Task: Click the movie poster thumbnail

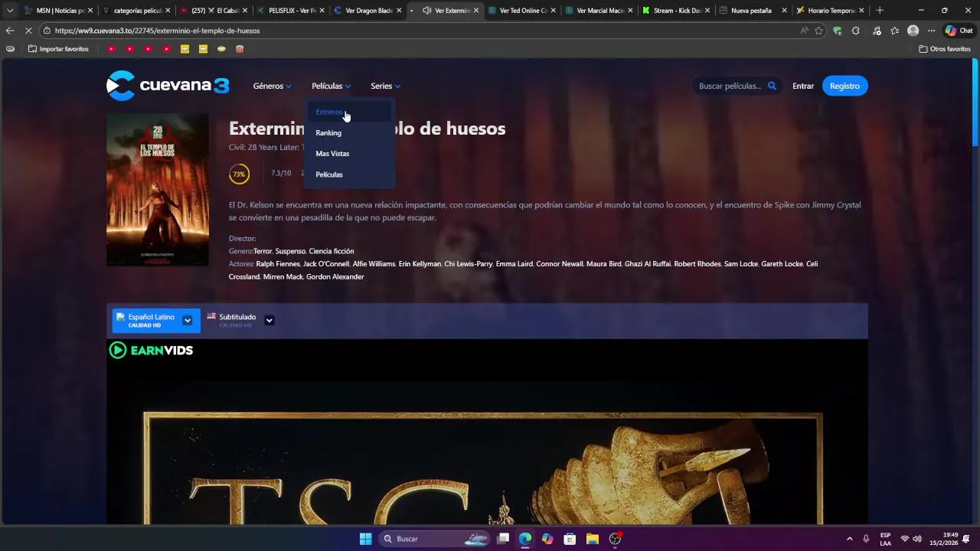Action: point(158,190)
